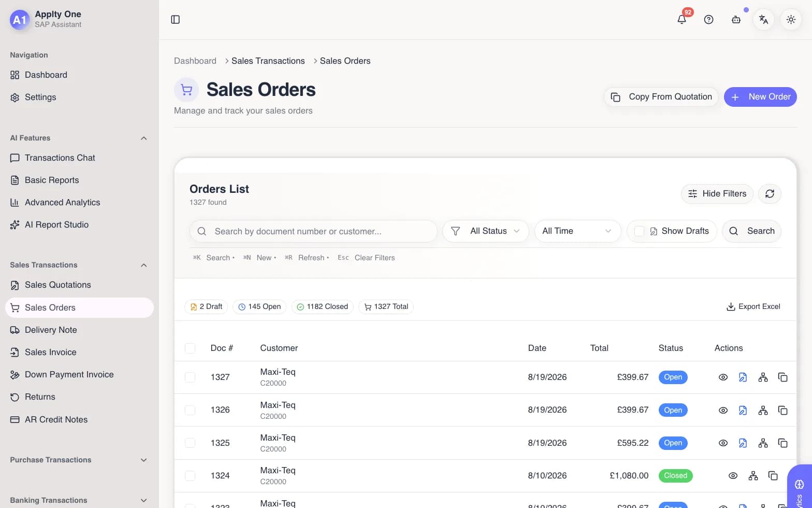
Task: Open the All Time dropdown
Action: click(x=577, y=231)
